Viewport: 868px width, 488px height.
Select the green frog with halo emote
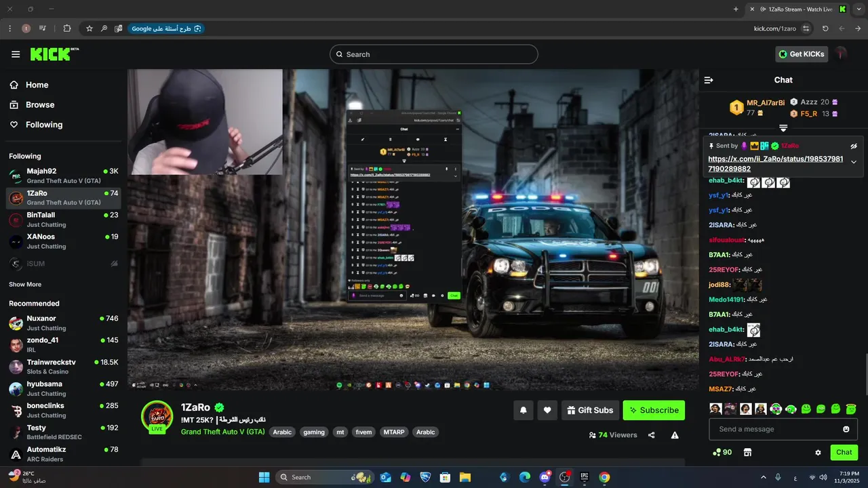[x=850, y=409]
